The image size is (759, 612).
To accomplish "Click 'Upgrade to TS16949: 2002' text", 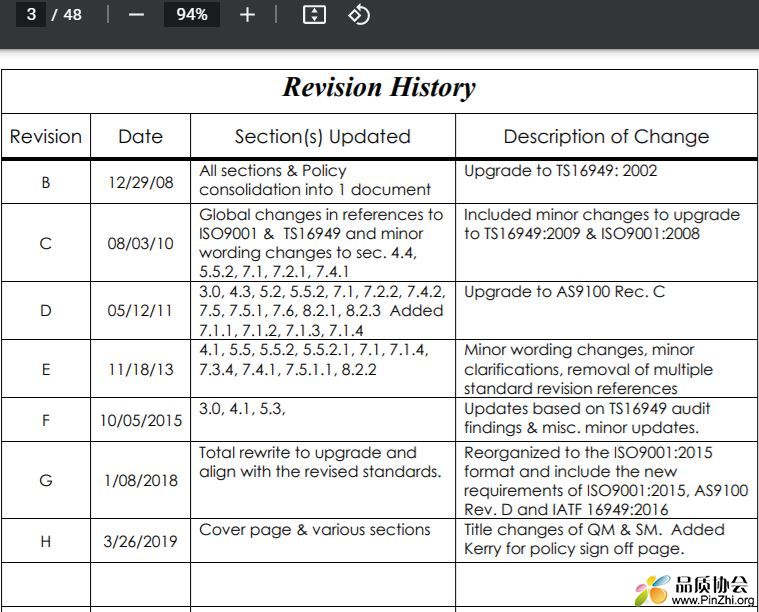I will 560,171.
